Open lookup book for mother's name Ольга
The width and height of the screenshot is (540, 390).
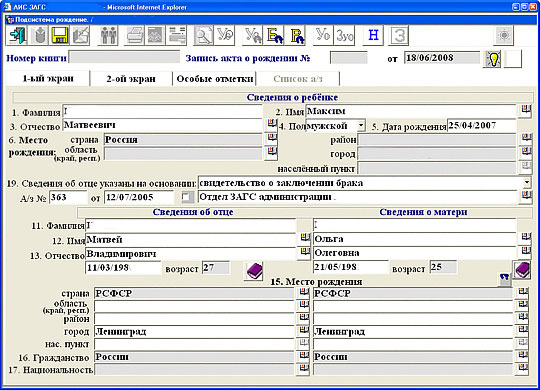tap(526, 238)
